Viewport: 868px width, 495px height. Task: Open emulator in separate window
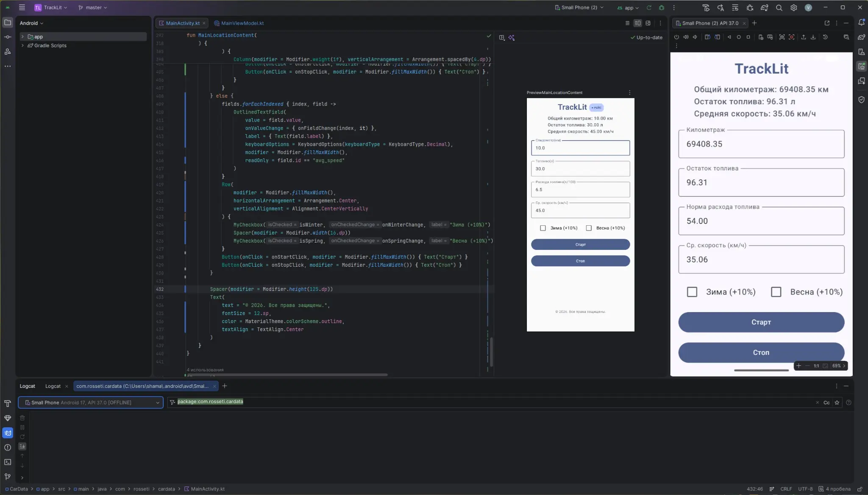click(827, 23)
